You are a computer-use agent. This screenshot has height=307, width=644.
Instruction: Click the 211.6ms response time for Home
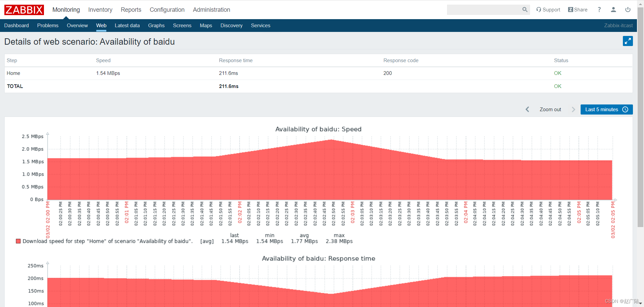pyautogui.click(x=228, y=73)
